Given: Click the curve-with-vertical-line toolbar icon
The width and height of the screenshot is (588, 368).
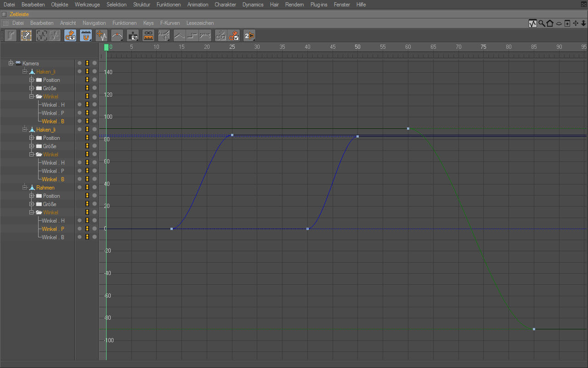Looking at the screenshot, I should click(x=55, y=35).
